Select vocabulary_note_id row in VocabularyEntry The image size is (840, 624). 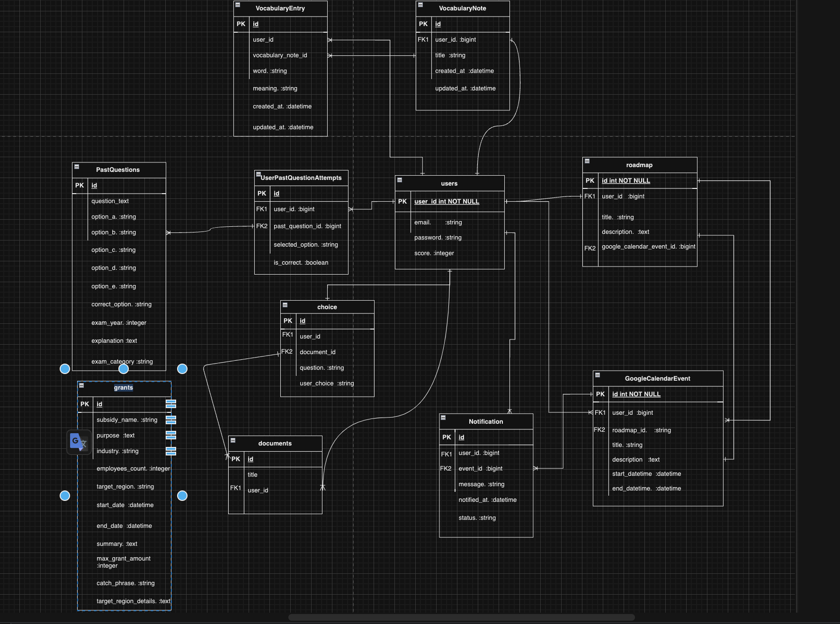(x=280, y=55)
